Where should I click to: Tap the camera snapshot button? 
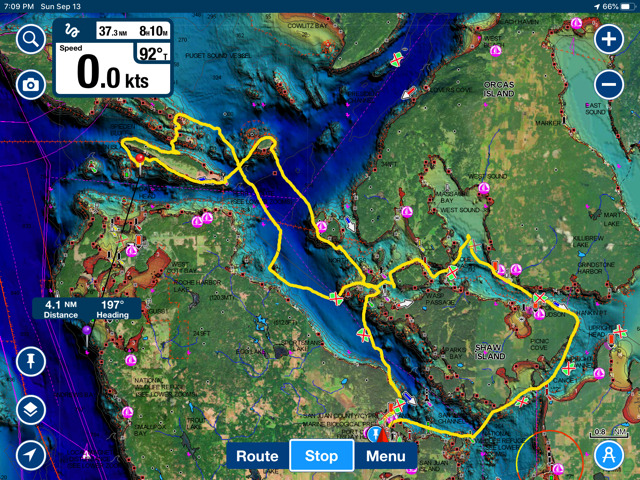tap(31, 84)
